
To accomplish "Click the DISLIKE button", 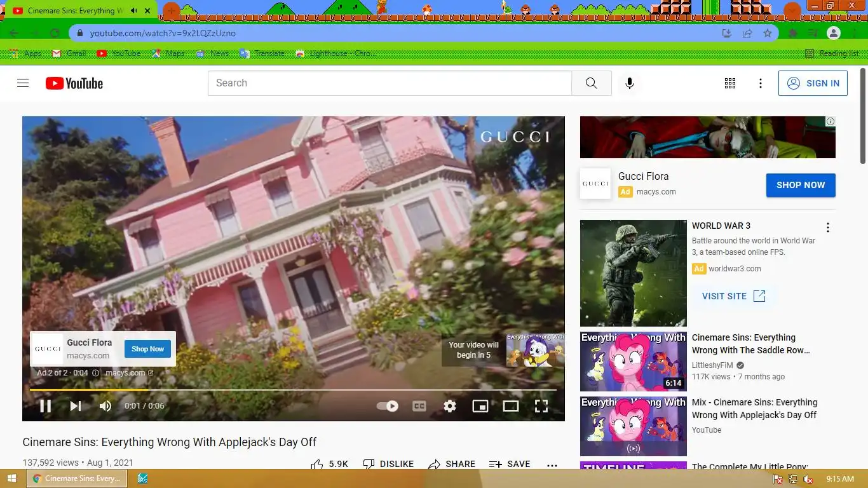I will pyautogui.click(x=388, y=464).
